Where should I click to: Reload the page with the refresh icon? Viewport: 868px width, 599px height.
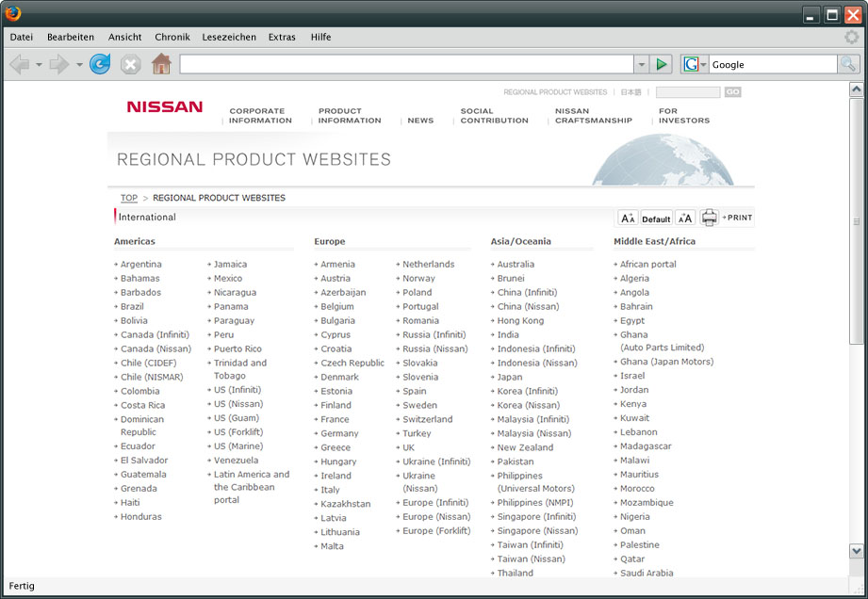(x=100, y=64)
